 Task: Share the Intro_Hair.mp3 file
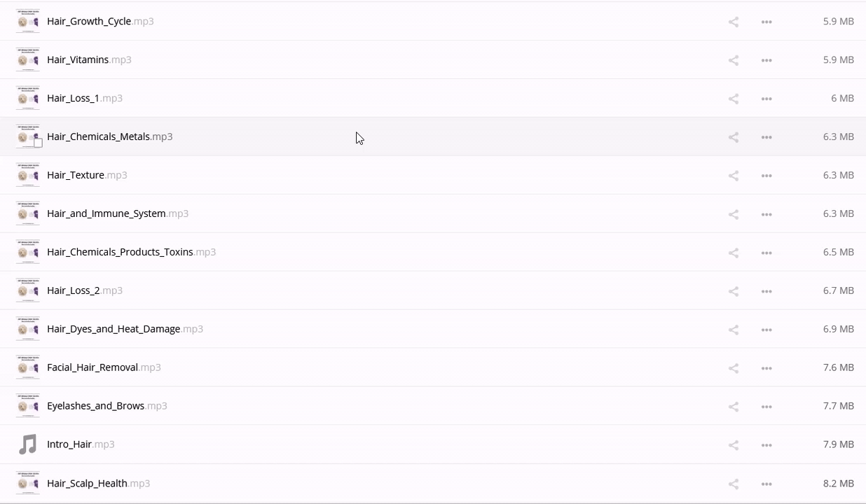tap(734, 445)
